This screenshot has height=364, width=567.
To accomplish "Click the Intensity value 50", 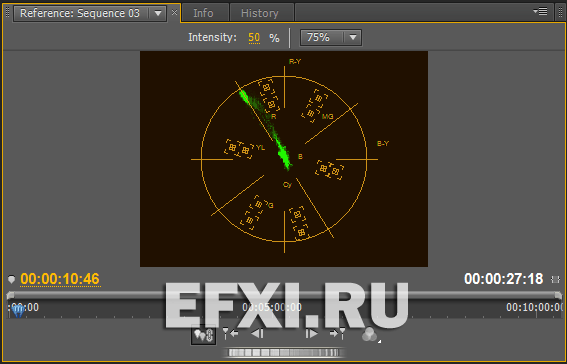I will [254, 38].
